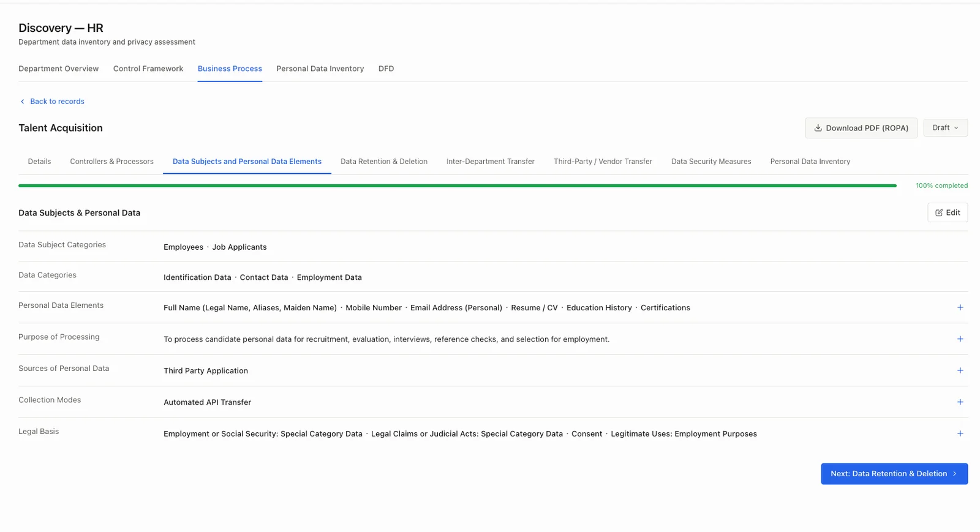
Task: Click 'Legitimate Uses: Employment Purposes' legal basis
Action: pos(684,433)
